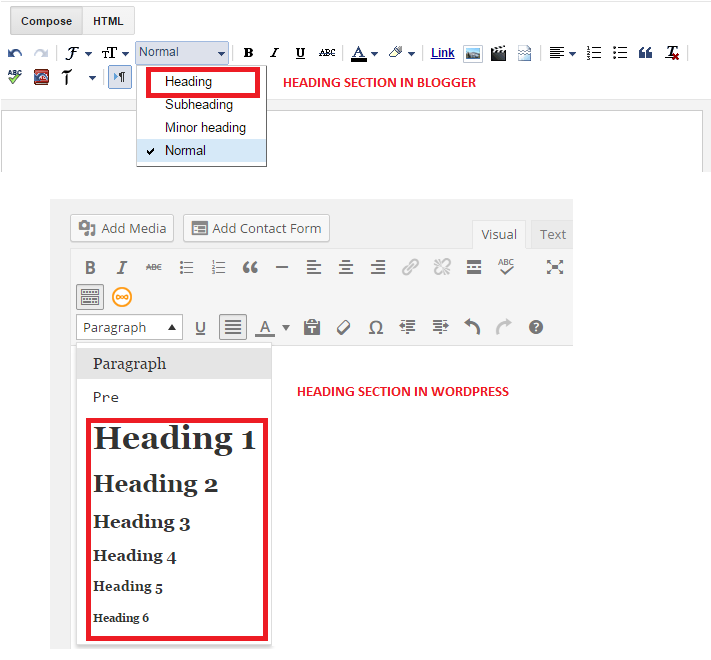This screenshot has height=660, width=711.
Task: Switch to the WordPress Text tab
Action: pos(552,234)
